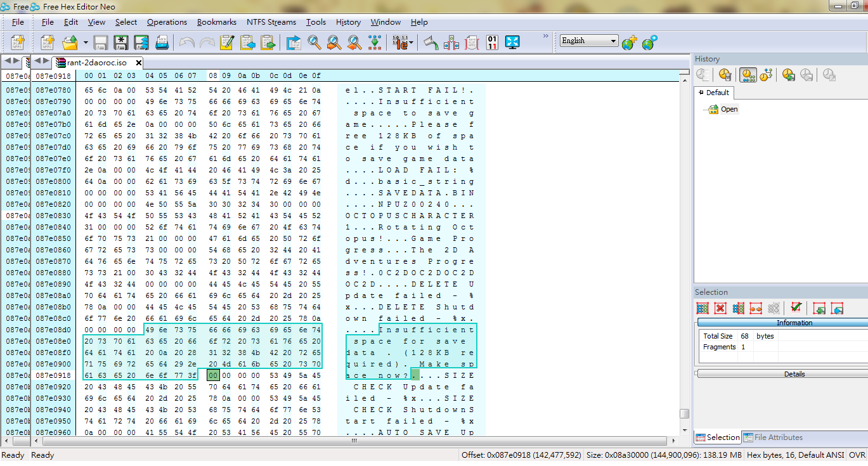The image size is (868, 466).
Task: Toggle the history list-view clock button
Action: click(748, 75)
